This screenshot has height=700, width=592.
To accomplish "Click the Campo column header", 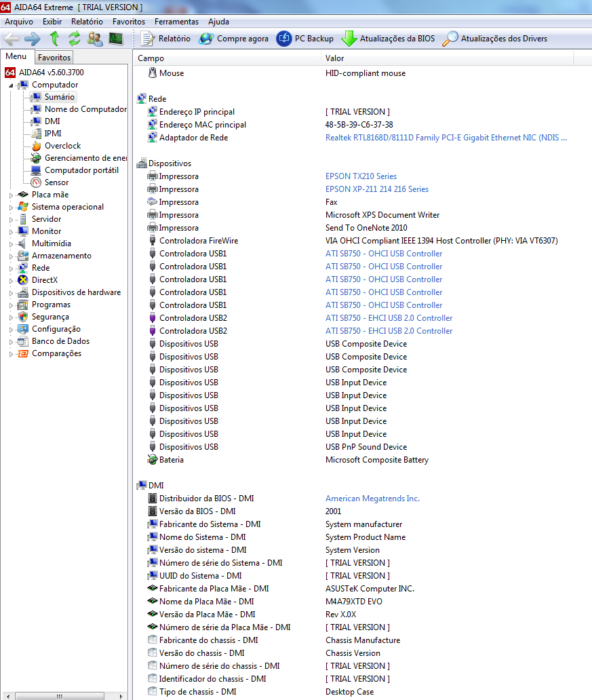I will click(x=226, y=58).
